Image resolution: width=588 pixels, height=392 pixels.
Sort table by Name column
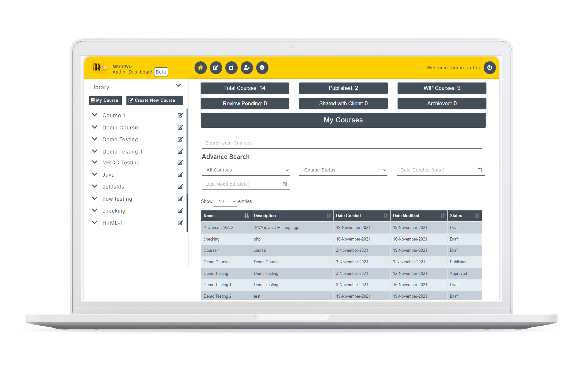[x=246, y=216]
